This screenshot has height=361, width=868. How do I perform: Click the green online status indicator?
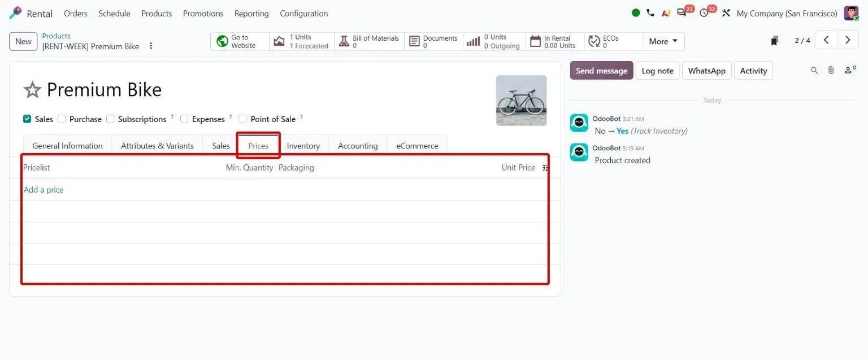636,13
